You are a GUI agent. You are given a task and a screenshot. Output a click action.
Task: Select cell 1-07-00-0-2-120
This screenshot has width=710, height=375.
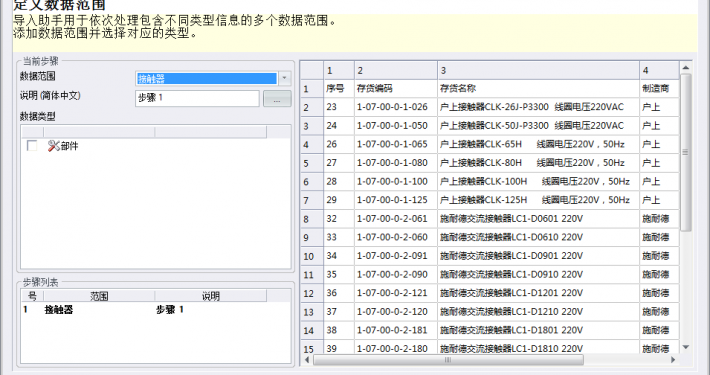[x=396, y=311]
